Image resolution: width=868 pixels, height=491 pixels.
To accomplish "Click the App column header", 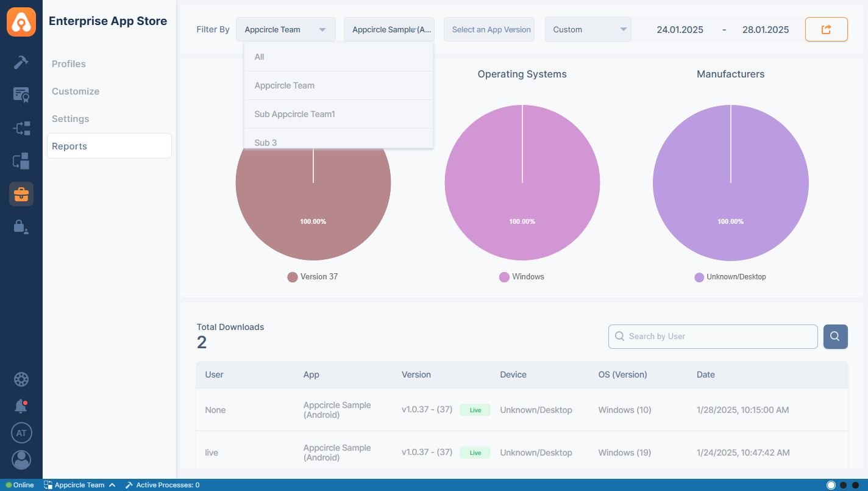I will [311, 375].
